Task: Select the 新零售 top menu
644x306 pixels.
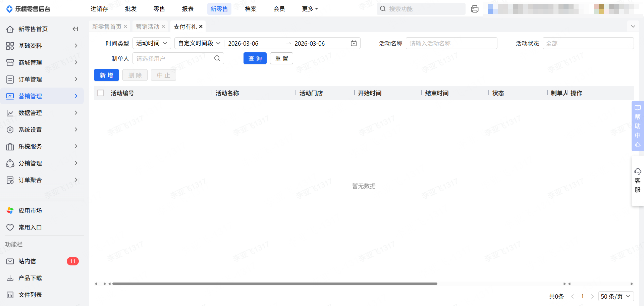Action: tap(219, 9)
